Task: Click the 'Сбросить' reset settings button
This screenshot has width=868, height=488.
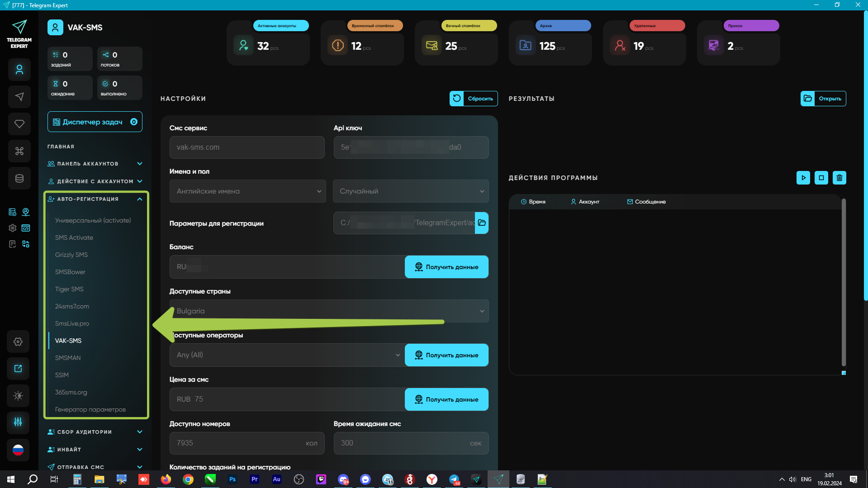Action: click(x=474, y=99)
